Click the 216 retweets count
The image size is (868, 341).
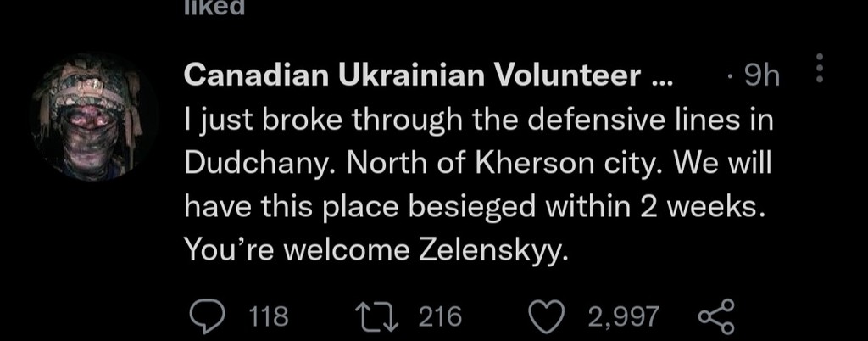(x=441, y=317)
